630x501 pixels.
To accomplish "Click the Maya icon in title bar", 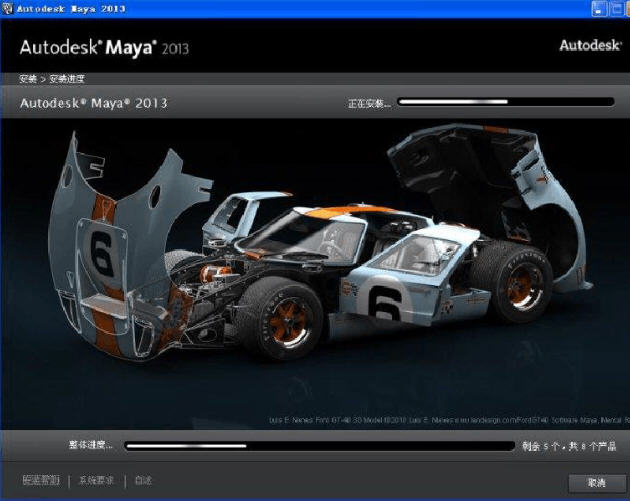I will click(x=7, y=8).
